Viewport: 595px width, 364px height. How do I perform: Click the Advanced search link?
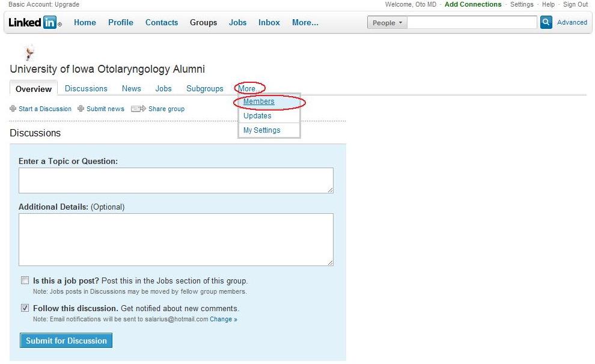point(572,22)
